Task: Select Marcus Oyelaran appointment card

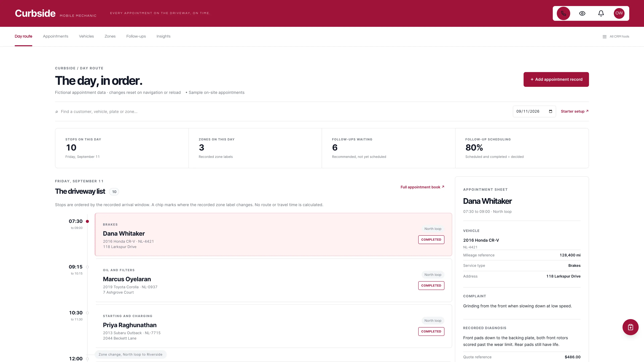Action: [273, 280]
